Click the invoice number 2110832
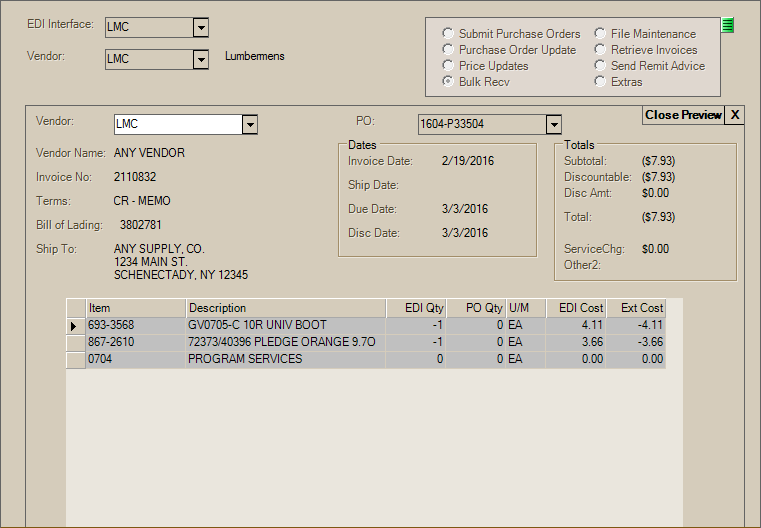The image size is (761, 528). click(135, 177)
